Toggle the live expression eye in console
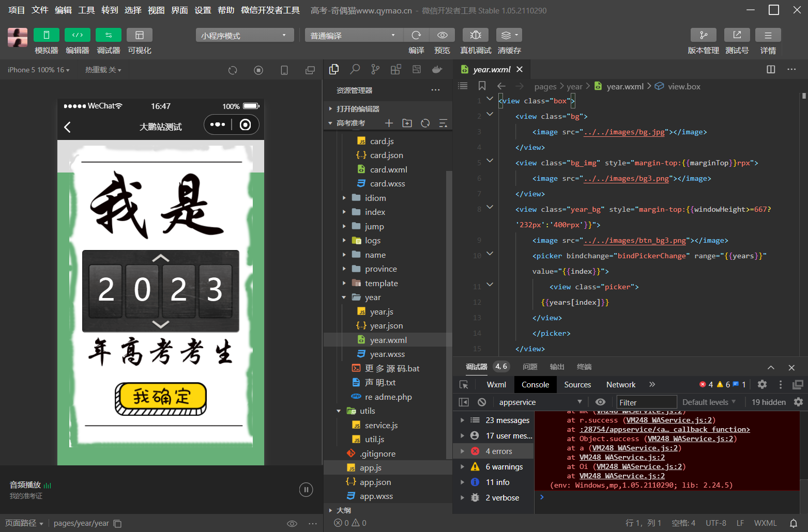This screenshot has width=808, height=532. click(x=600, y=402)
